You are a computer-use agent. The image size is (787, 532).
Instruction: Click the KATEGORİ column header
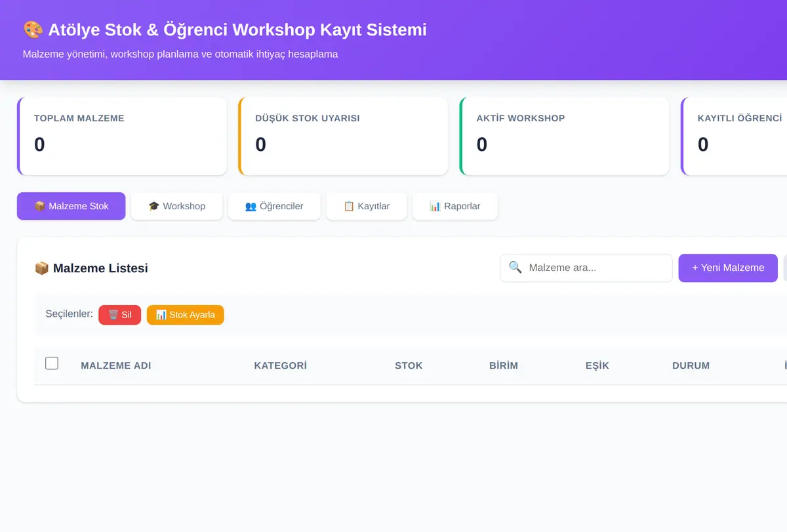click(x=281, y=365)
